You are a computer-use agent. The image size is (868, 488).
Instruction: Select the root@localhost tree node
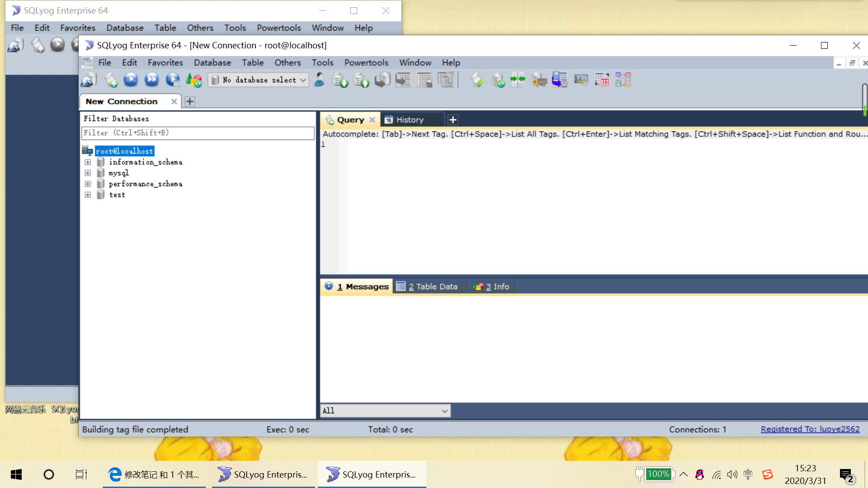pos(124,151)
